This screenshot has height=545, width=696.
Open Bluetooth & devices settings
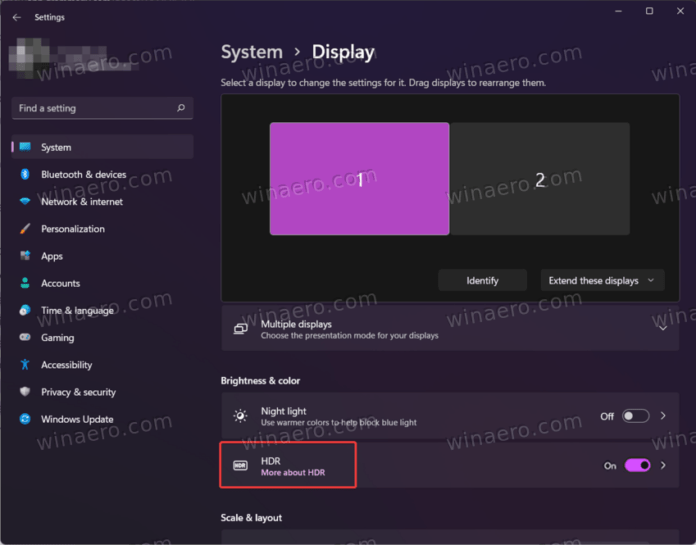[x=102, y=174]
